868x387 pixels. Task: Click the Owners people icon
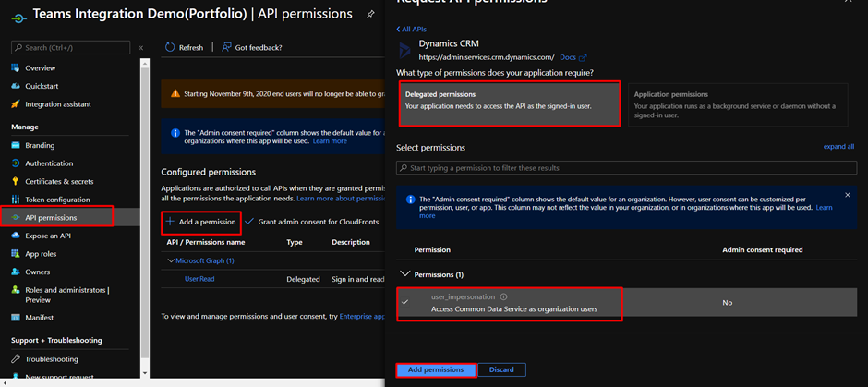pyautogui.click(x=16, y=272)
